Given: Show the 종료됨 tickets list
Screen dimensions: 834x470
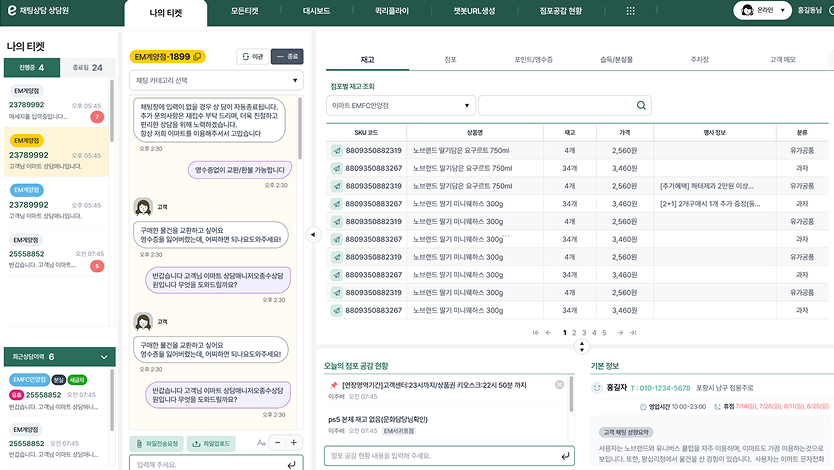Looking at the screenshot, I should [88, 68].
